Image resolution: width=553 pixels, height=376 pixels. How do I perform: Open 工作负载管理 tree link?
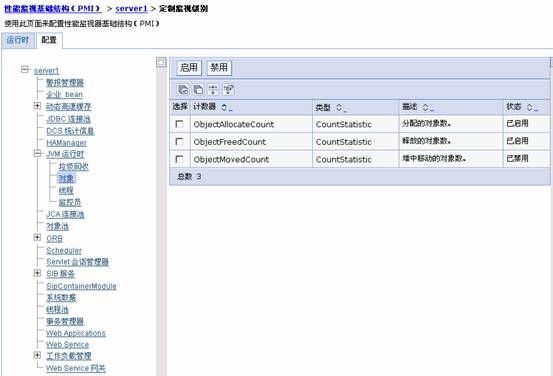pos(69,356)
